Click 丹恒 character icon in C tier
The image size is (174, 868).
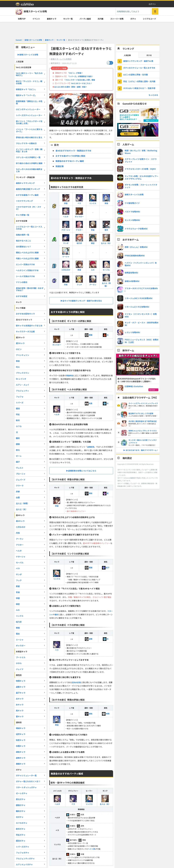tap(66, 279)
